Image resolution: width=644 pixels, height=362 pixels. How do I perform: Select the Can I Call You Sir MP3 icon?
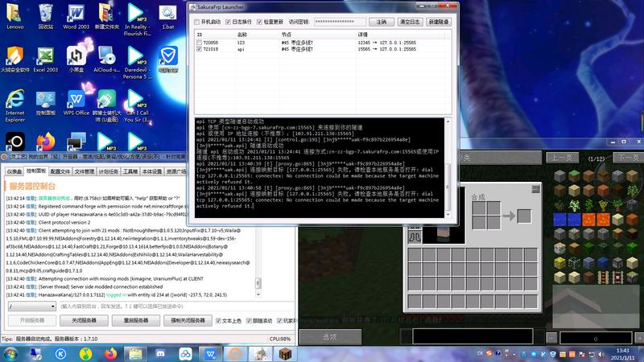click(x=137, y=106)
